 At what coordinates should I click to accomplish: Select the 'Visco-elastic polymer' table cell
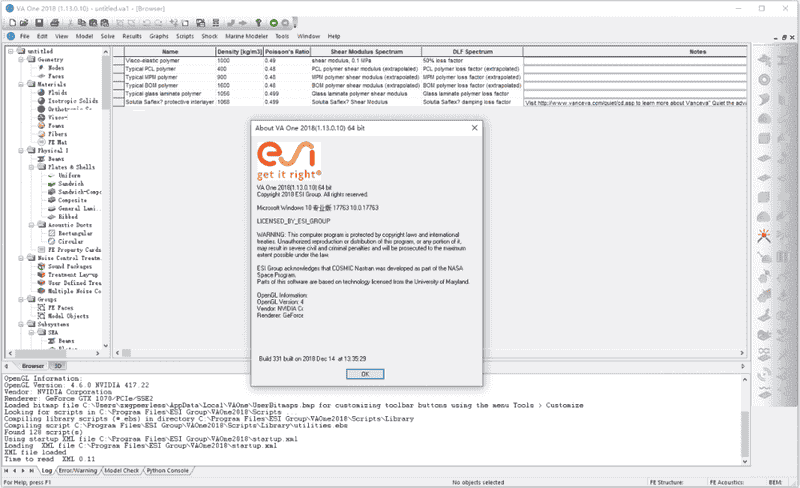pos(170,60)
